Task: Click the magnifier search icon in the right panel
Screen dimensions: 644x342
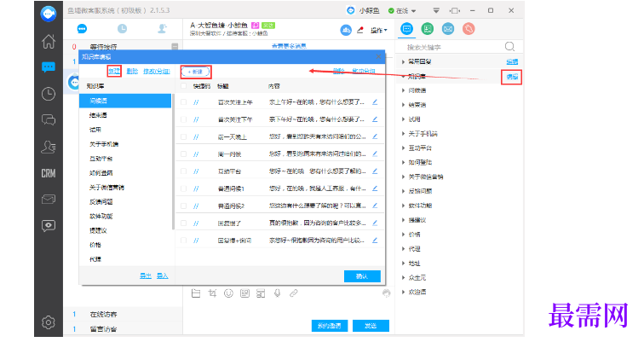Action: click(x=509, y=47)
